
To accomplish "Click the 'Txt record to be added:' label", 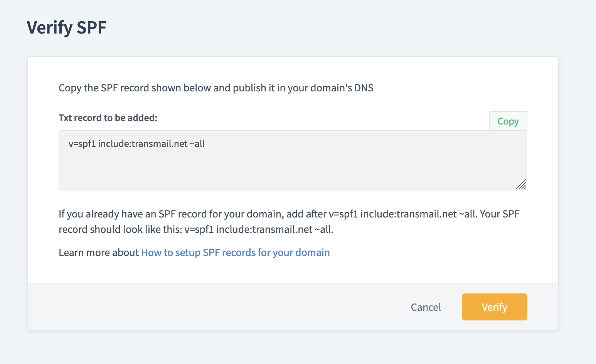I will [108, 118].
